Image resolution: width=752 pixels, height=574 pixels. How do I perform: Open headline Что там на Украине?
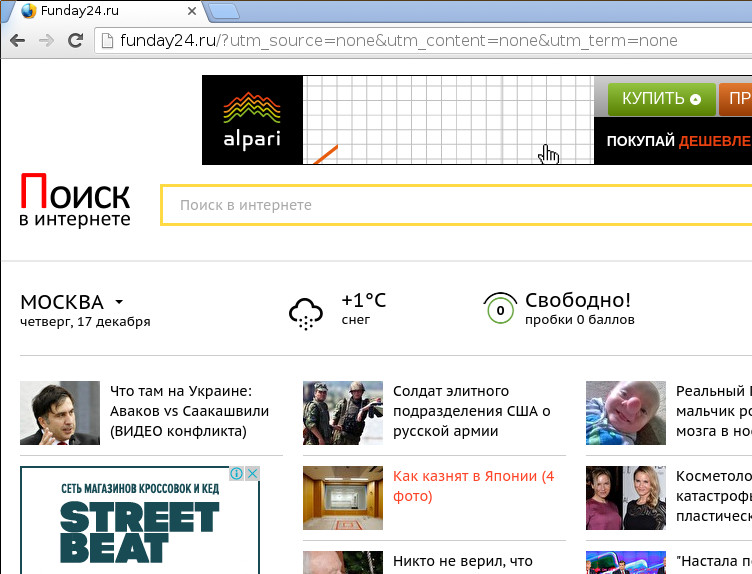tap(189, 411)
